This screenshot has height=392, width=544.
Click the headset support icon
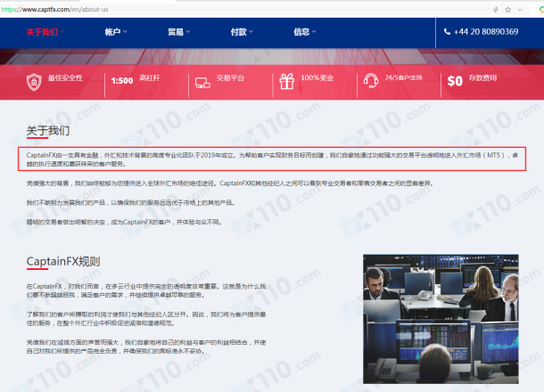click(x=371, y=81)
